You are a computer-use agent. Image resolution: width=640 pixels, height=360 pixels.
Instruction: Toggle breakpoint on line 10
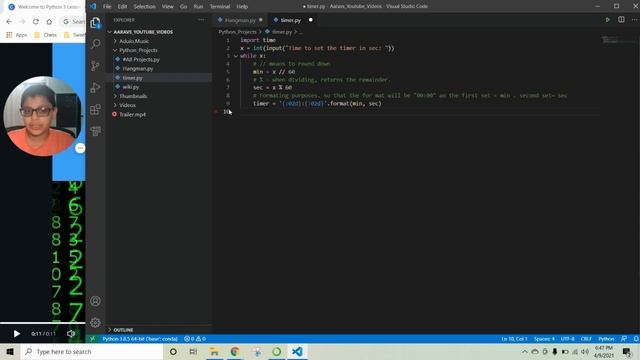point(216,111)
